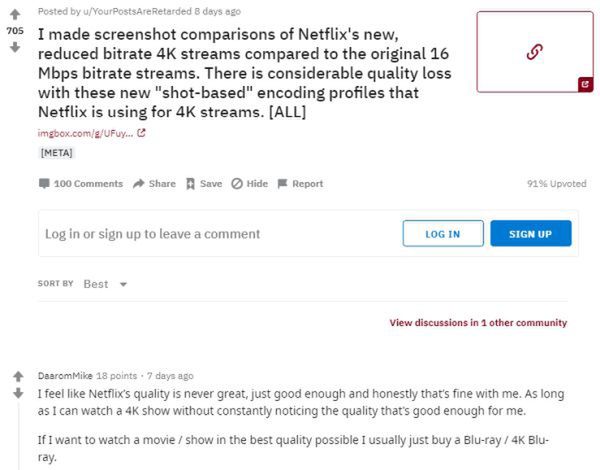
Task: Upvote DaaromMike's comment
Action: pos(16,377)
